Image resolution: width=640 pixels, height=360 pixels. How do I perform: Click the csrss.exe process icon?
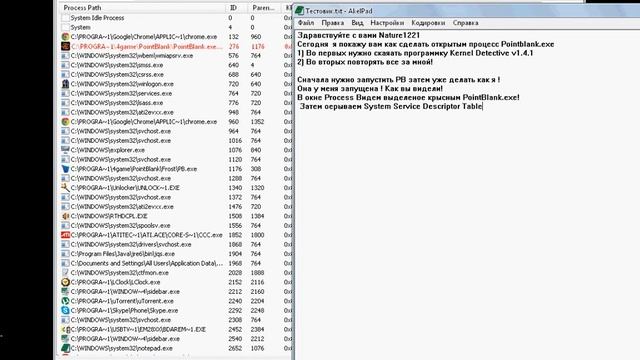tap(65, 75)
